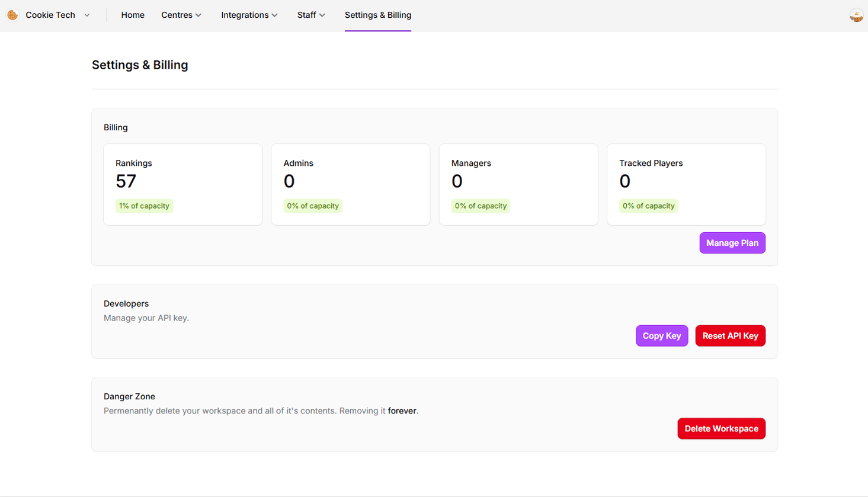
Task: Click the Managers capacity card
Action: click(518, 184)
